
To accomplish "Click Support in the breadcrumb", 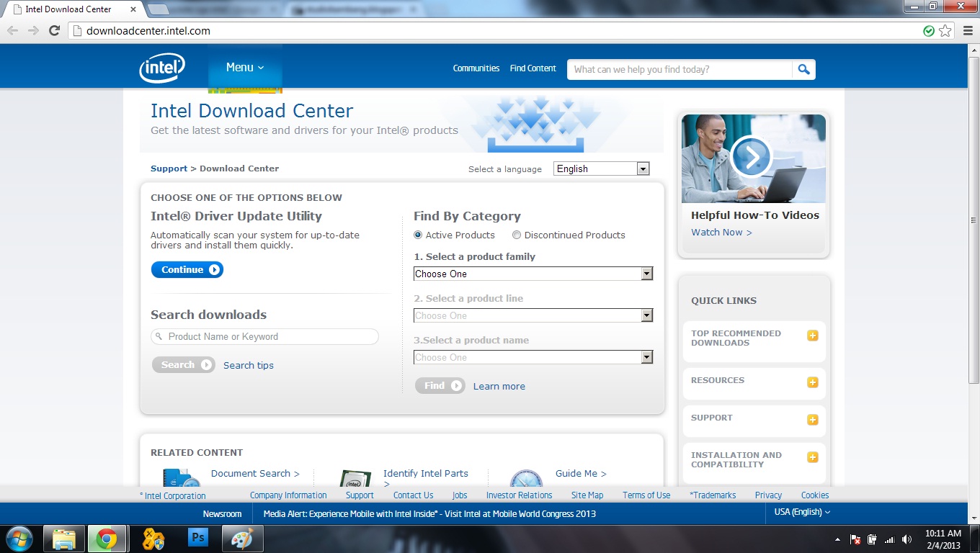I will 169,168.
